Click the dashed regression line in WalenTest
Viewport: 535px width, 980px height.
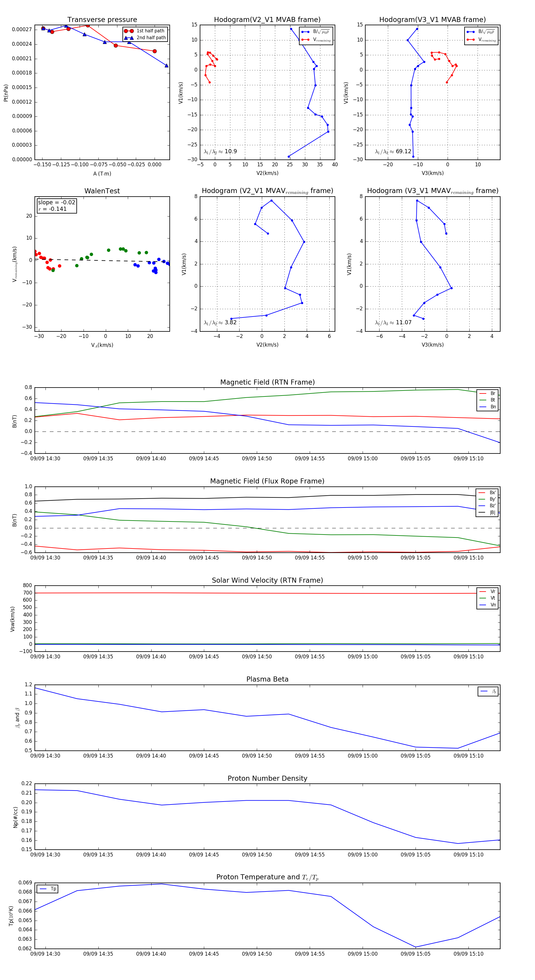(102, 261)
